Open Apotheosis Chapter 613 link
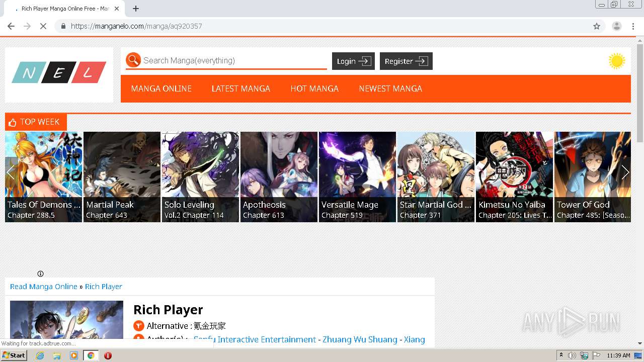 (x=264, y=215)
